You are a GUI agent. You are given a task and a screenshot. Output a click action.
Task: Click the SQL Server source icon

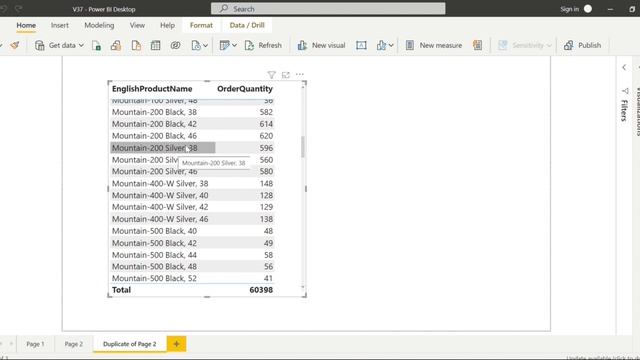point(136,45)
